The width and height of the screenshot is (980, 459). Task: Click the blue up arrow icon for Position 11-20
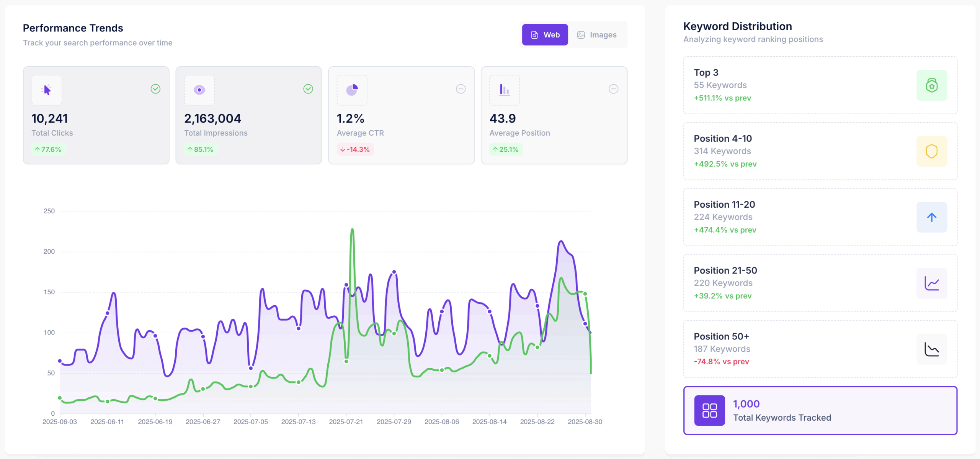tap(931, 217)
